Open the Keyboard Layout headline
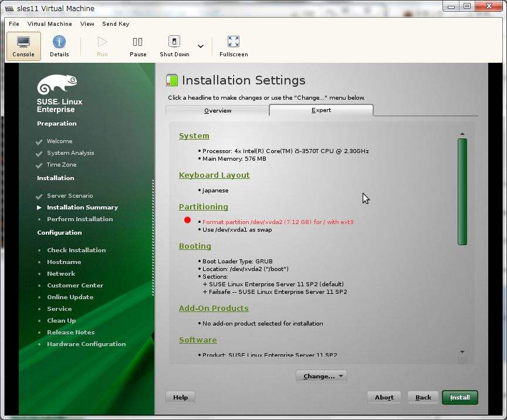This screenshot has width=507, height=420. (x=214, y=175)
